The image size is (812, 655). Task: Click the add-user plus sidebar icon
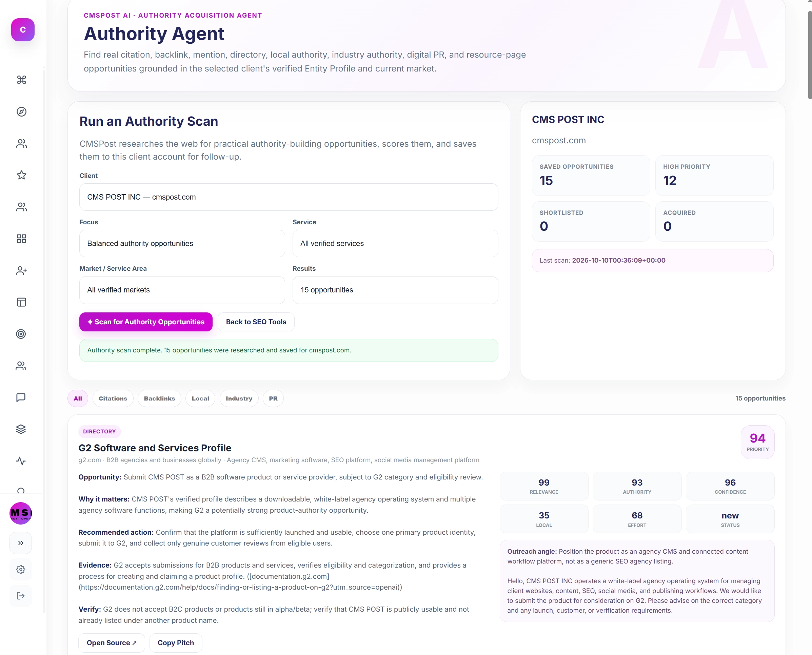(x=21, y=270)
